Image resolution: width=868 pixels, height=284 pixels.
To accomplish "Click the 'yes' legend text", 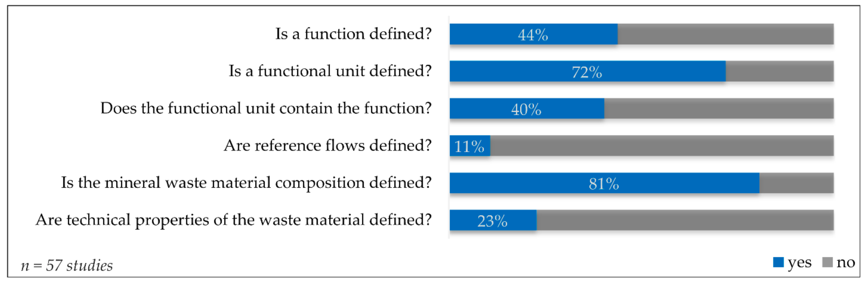I will pos(799,262).
